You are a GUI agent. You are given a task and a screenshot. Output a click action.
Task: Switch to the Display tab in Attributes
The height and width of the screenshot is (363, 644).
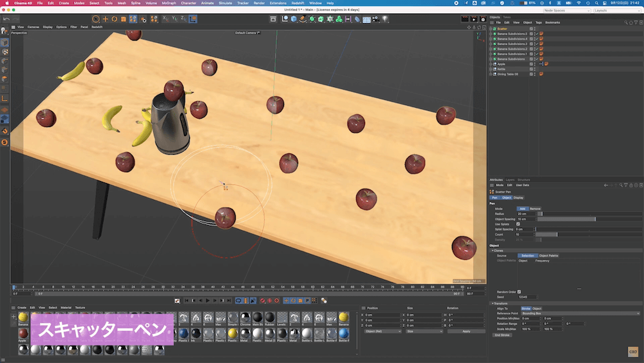click(518, 197)
